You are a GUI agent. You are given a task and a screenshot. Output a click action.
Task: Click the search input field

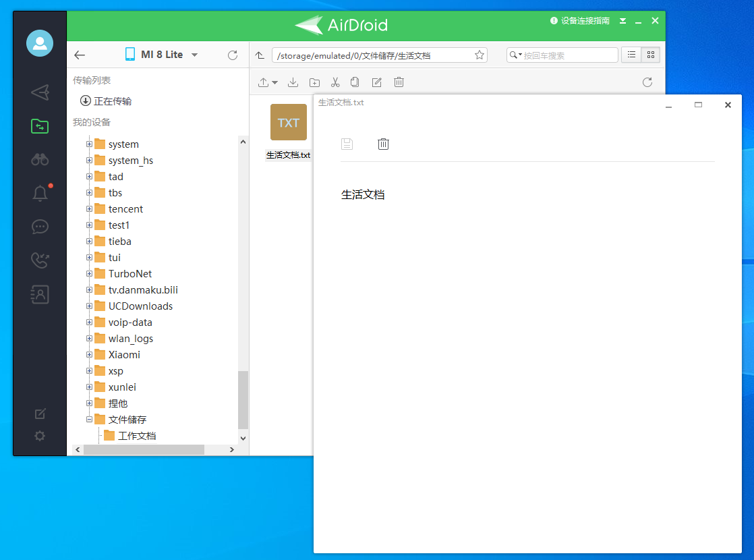(569, 55)
